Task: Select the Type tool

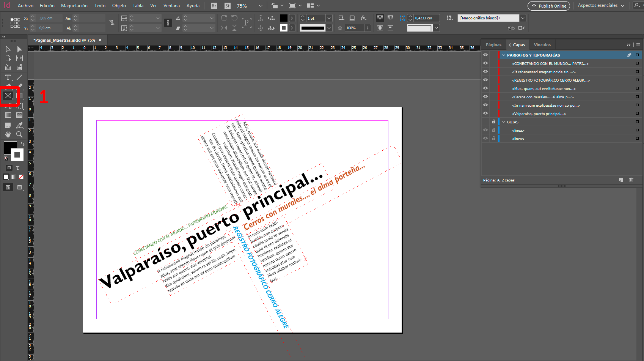Action: click(8, 77)
